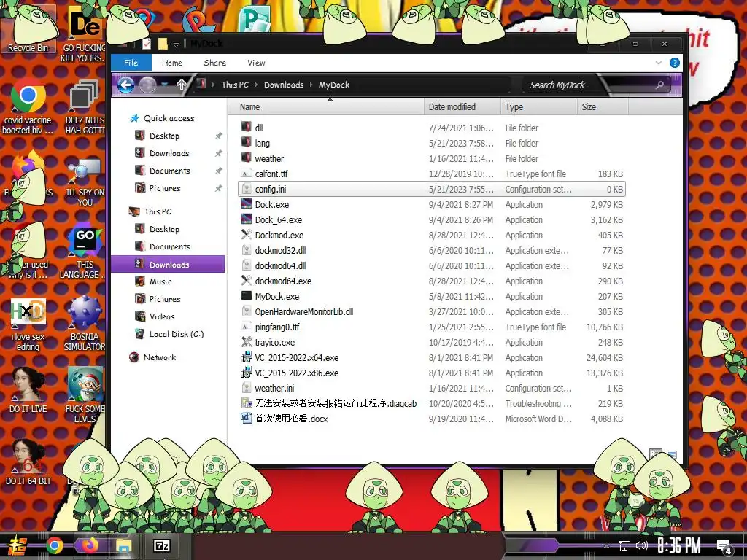This screenshot has width=747, height=560.
Task: Select Quick access in the navigation pane
Action: tap(163, 118)
